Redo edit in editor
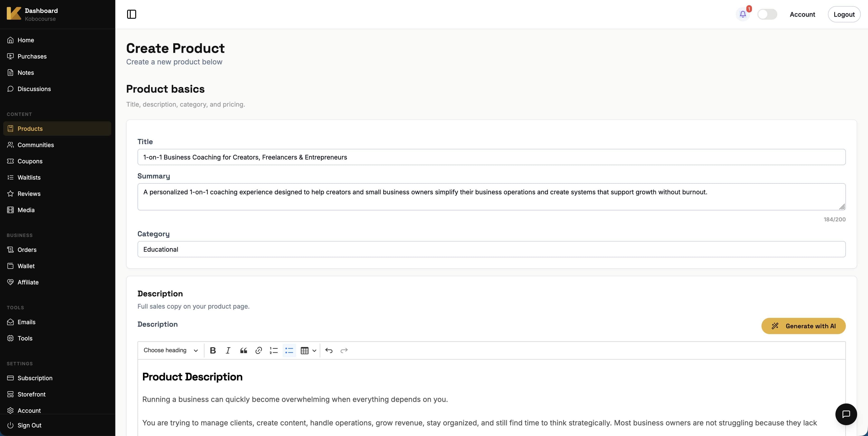 click(344, 350)
